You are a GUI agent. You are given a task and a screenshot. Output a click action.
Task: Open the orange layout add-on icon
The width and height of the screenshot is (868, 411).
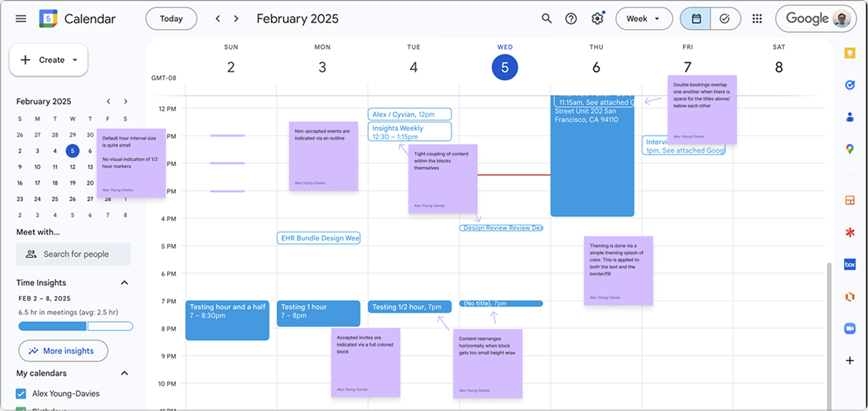pyautogui.click(x=850, y=201)
